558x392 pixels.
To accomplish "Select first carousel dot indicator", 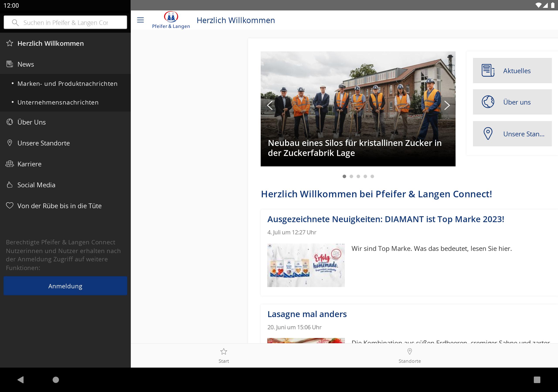I will pyautogui.click(x=344, y=176).
